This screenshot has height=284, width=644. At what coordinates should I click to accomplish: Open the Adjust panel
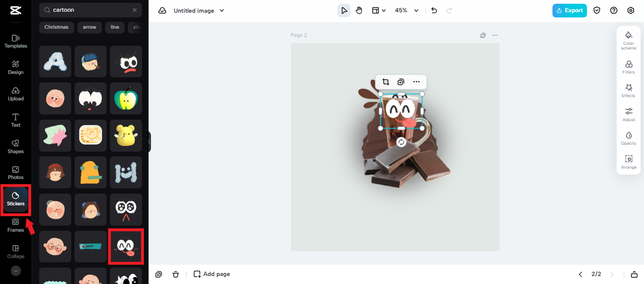628,115
